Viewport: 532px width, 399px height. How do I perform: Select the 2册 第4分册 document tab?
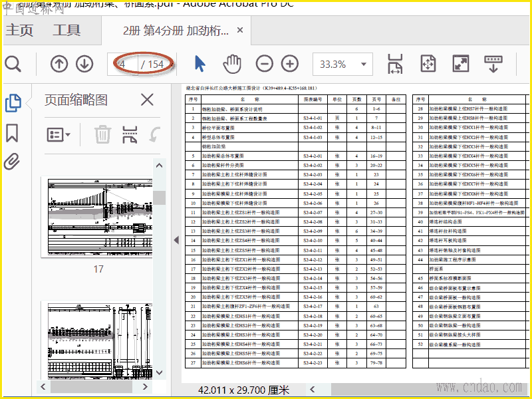176,31
